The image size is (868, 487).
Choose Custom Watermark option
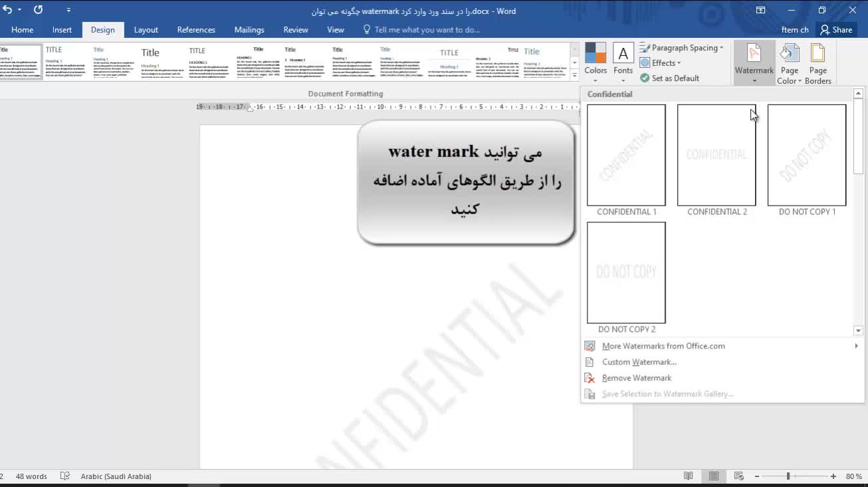point(639,362)
